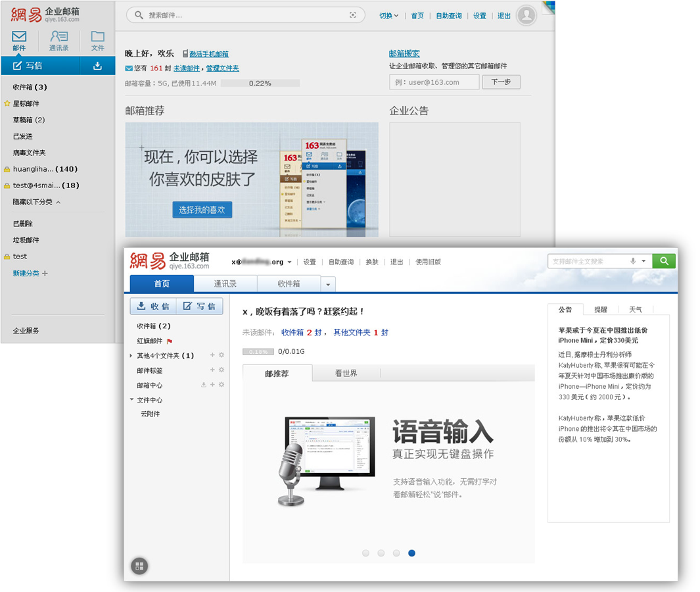Click the green search button in front window
700x592 pixels.
pyautogui.click(x=664, y=261)
